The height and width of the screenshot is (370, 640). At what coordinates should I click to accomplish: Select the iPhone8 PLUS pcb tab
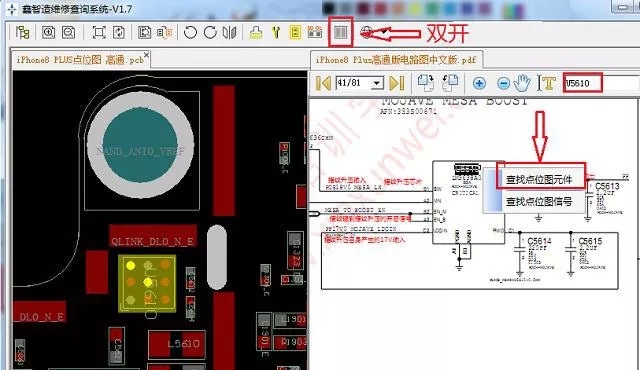(80, 60)
